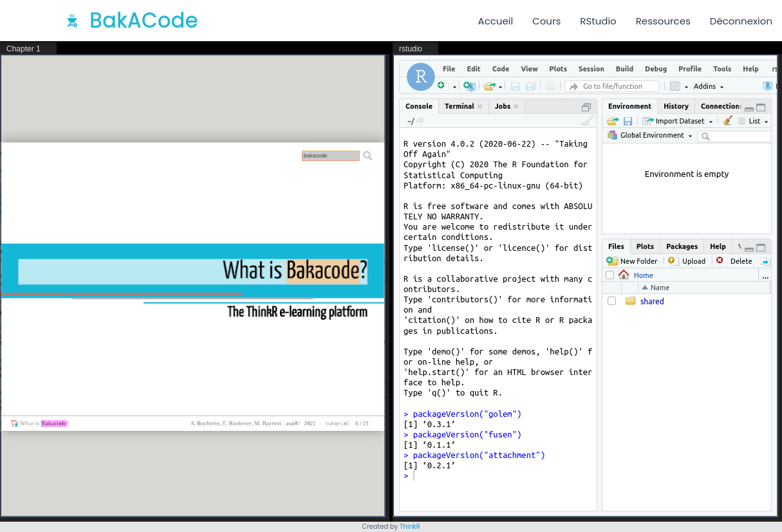Click the save current document icon in main toolbar
Viewport: 782px width, 532px height.
pos(515,86)
